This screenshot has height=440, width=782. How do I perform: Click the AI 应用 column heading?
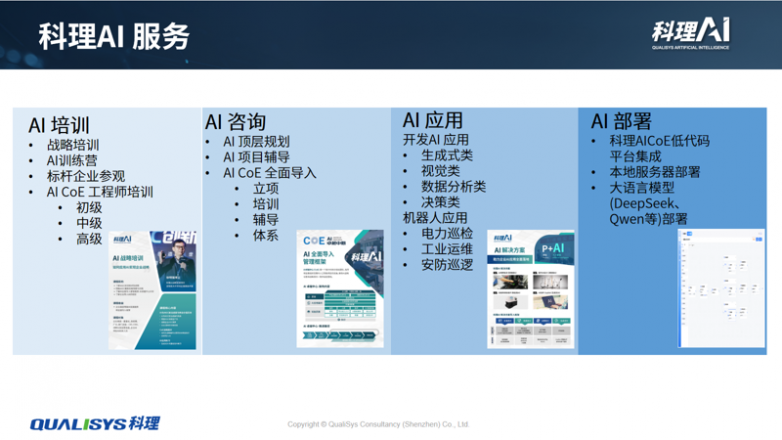tap(432, 120)
